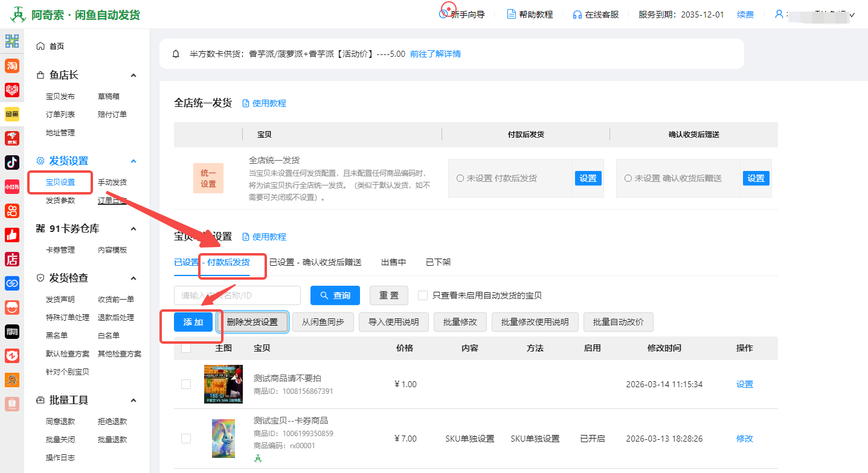Open the orange smiley-face platform icon
Viewport: 868px width, 473px height.
point(12,307)
